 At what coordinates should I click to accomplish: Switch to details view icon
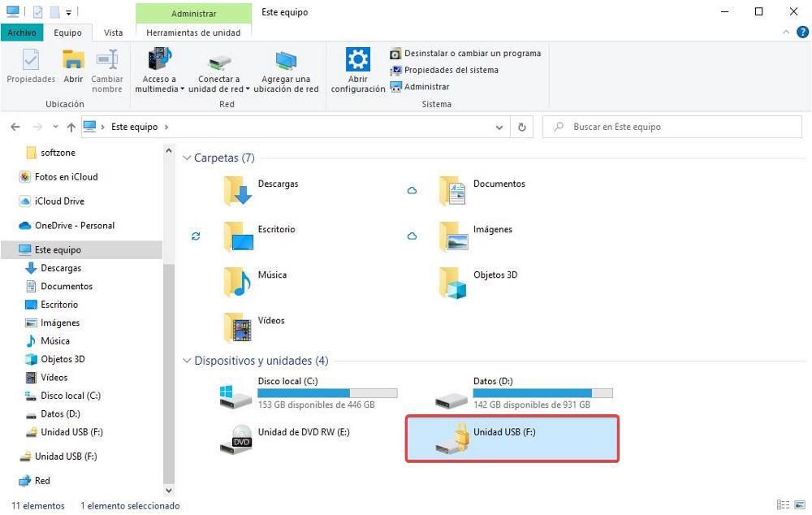[783, 505]
